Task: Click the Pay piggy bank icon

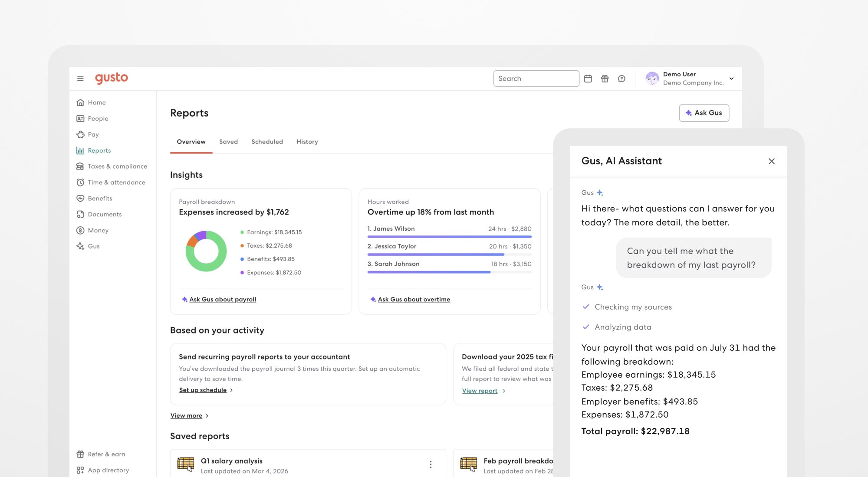Action: click(x=80, y=134)
